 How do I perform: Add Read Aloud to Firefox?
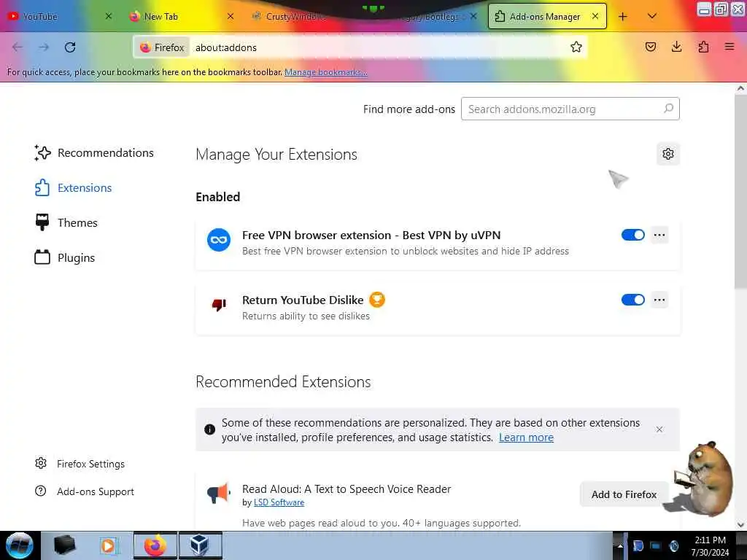[x=624, y=494]
